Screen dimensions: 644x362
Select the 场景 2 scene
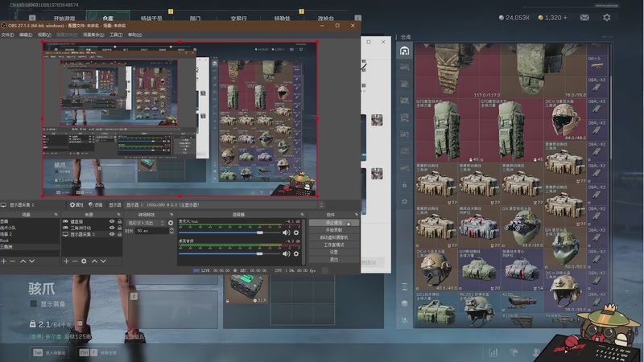pyautogui.click(x=30, y=234)
